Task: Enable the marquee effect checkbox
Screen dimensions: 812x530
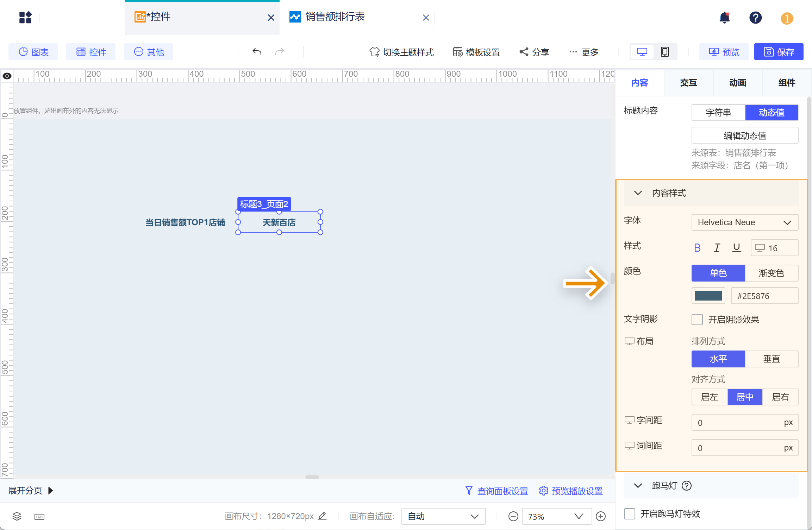Action: click(x=630, y=513)
